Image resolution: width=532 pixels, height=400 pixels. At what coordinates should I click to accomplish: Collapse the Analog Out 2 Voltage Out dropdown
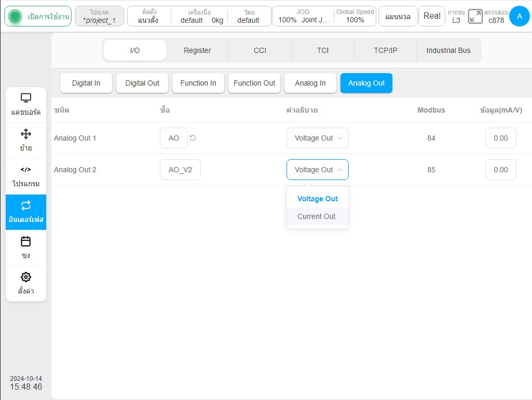[317, 170]
